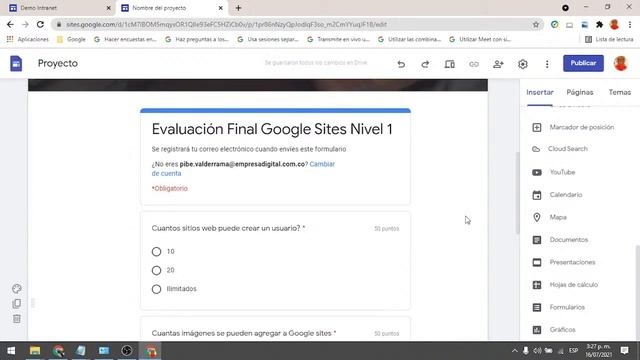Screen dimensions: 640x360
Task: Click the taskbar clock 3:27 p. m.
Action: tap(598, 351)
